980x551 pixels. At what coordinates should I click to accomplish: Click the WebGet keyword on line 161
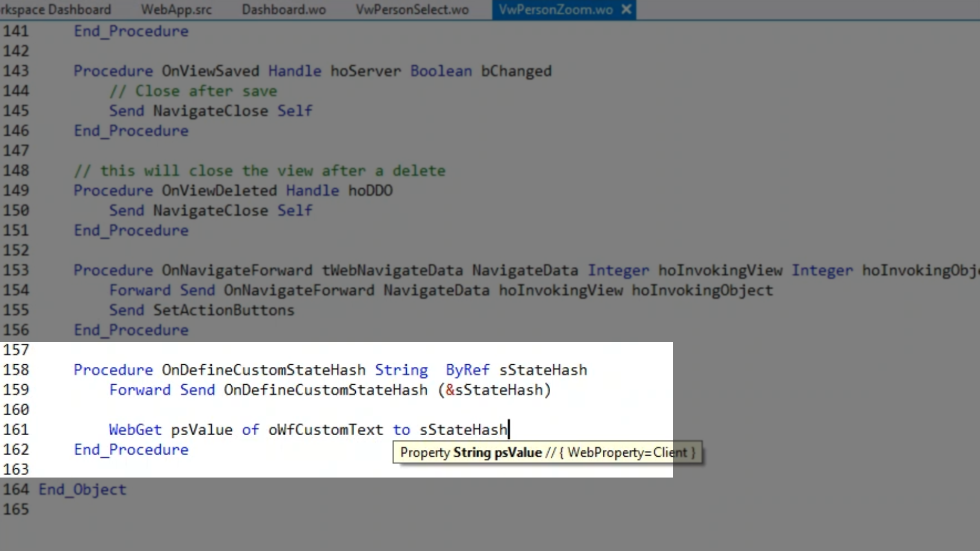(135, 430)
